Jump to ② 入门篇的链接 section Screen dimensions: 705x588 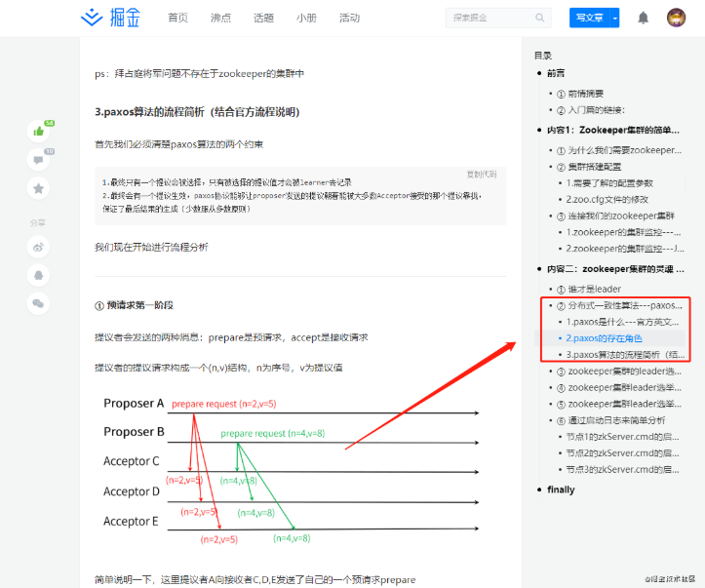591,110
